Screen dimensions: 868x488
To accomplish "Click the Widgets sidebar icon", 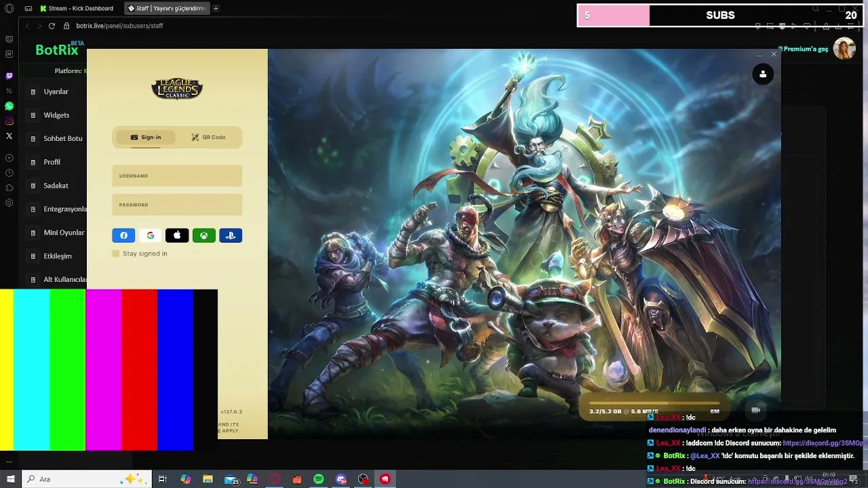I will [x=33, y=115].
